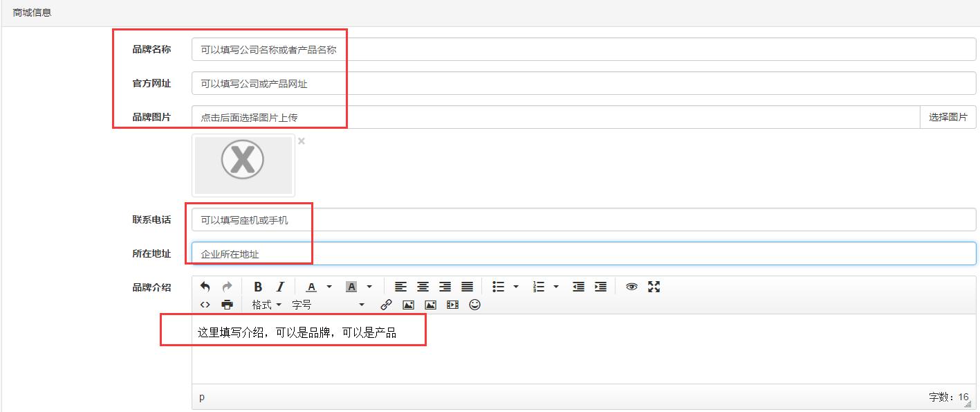Print the editor content
The height and width of the screenshot is (412, 980).
226,305
